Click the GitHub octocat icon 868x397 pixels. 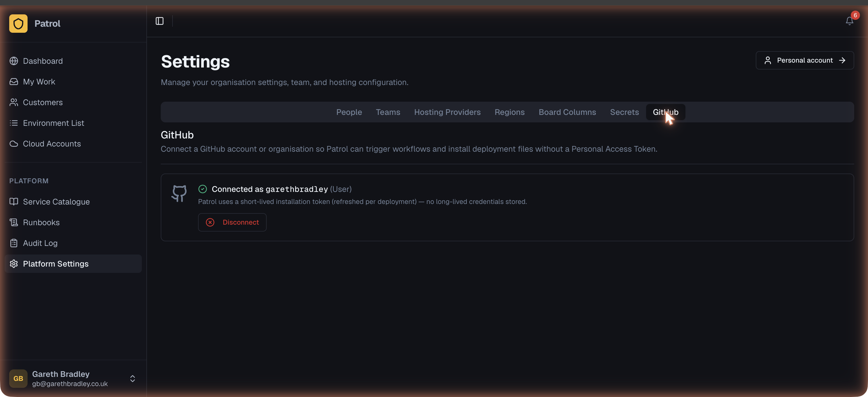tap(179, 194)
